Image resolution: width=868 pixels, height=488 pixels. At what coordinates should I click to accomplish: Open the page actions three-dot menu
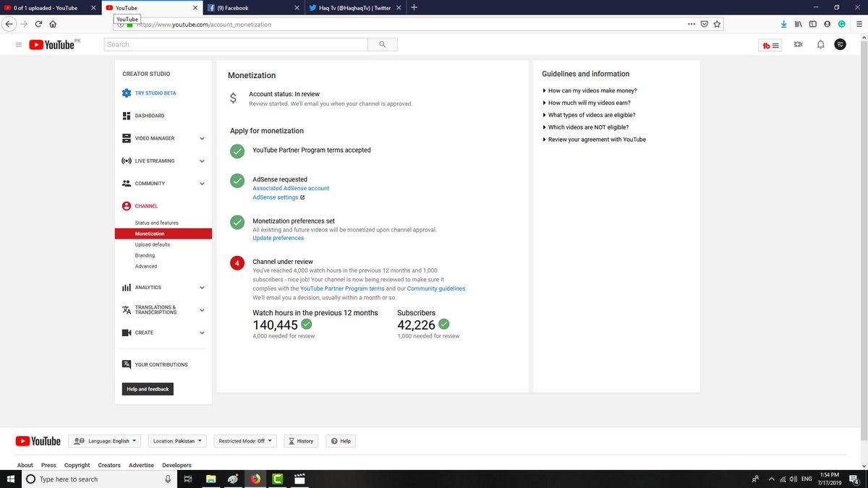pyautogui.click(x=692, y=24)
